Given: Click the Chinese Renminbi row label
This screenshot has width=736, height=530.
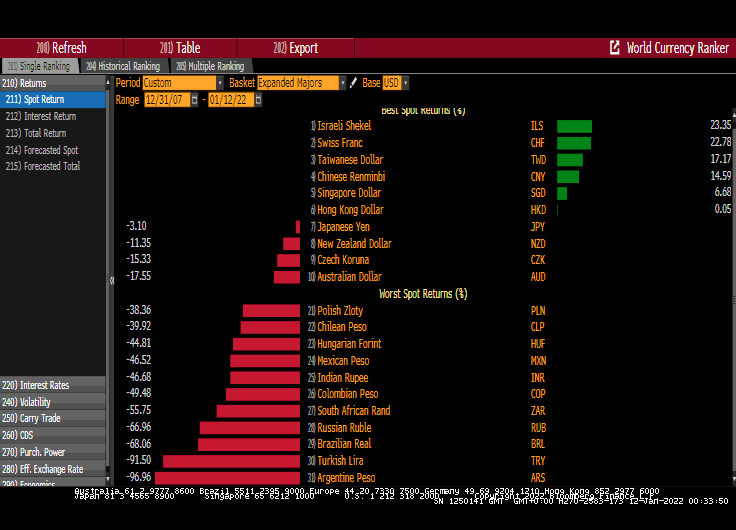Looking at the screenshot, I should [351, 177].
